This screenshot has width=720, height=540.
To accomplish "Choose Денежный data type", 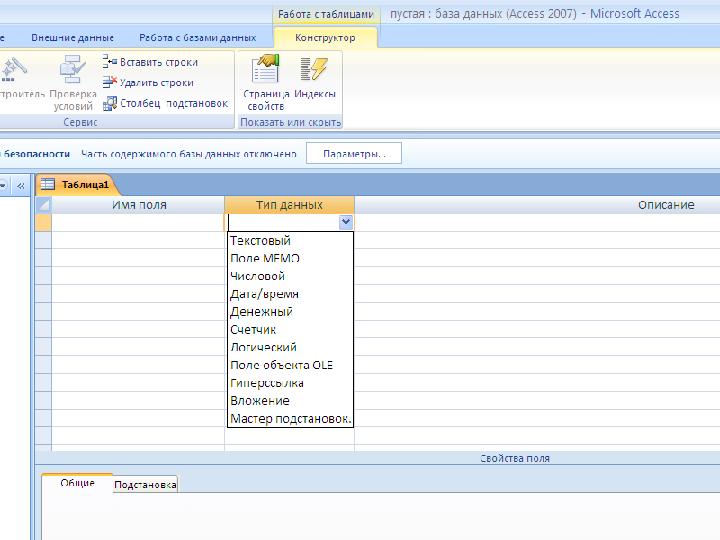I will (x=290, y=312).
